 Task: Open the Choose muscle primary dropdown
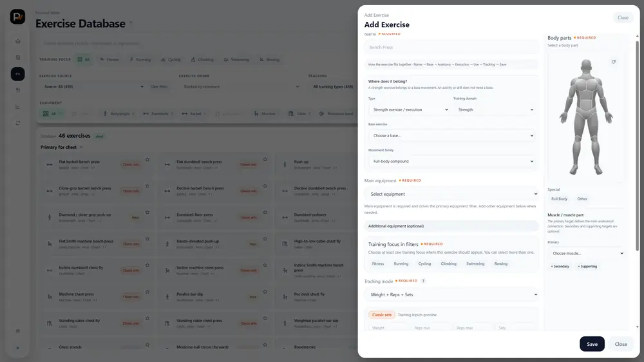click(x=586, y=254)
